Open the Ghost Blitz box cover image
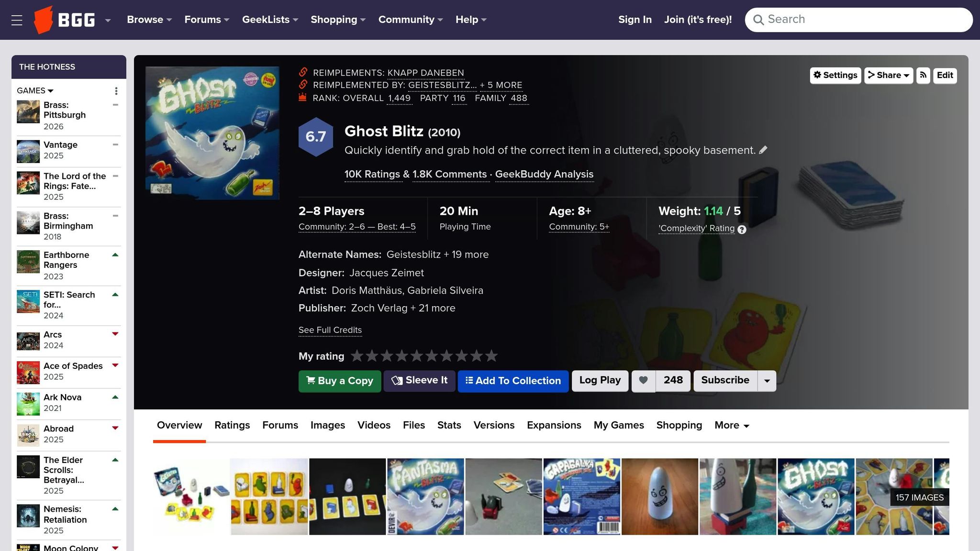 click(212, 133)
